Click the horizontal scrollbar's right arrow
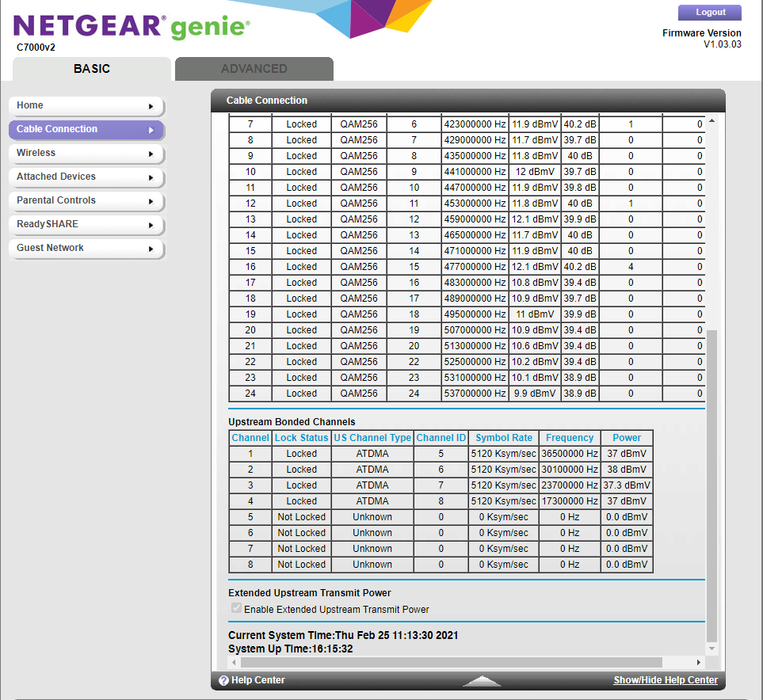763x700 pixels. click(698, 662)
